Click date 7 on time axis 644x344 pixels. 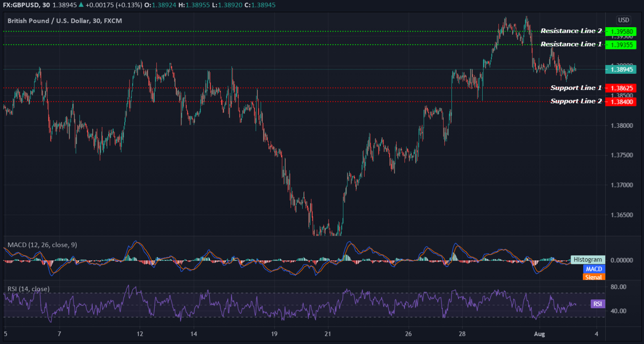tap(59, 334)
